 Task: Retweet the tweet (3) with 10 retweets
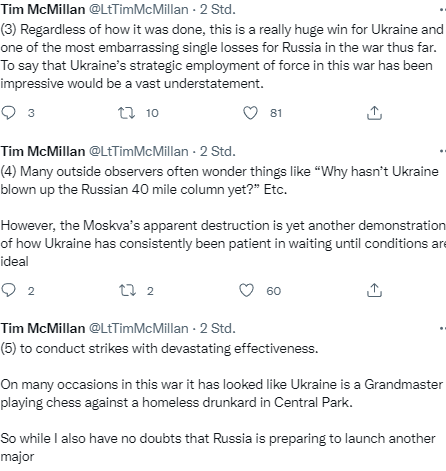click(x=127, y=113)
